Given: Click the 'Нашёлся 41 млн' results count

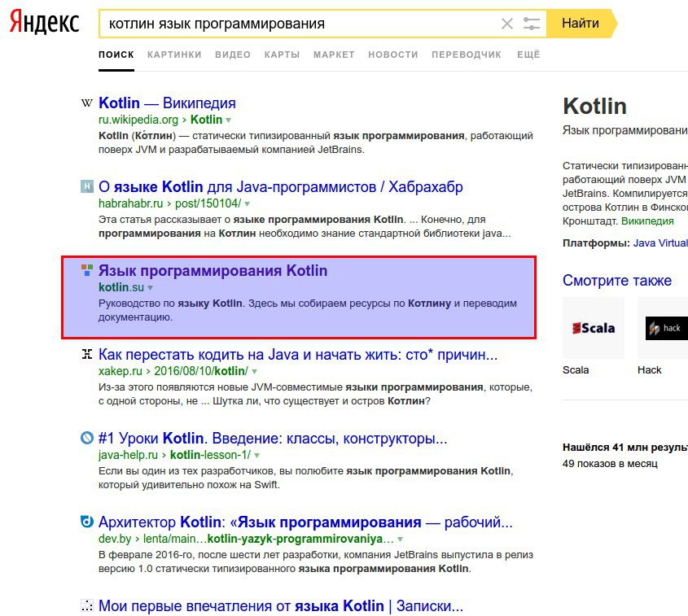Looking at the screenshot, I should (x=625, y=448).
